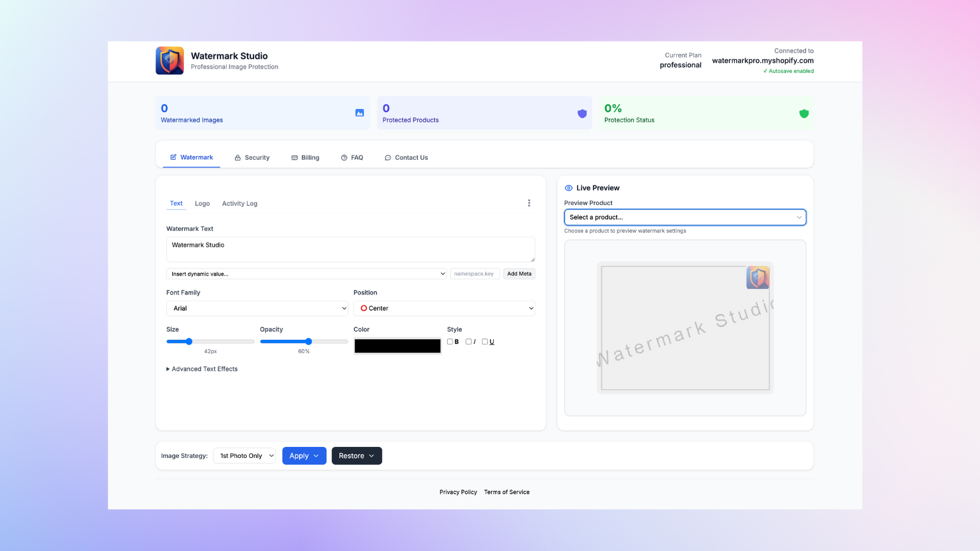
Task: Enable the Italic style checkbox
Action: [467, 341]
